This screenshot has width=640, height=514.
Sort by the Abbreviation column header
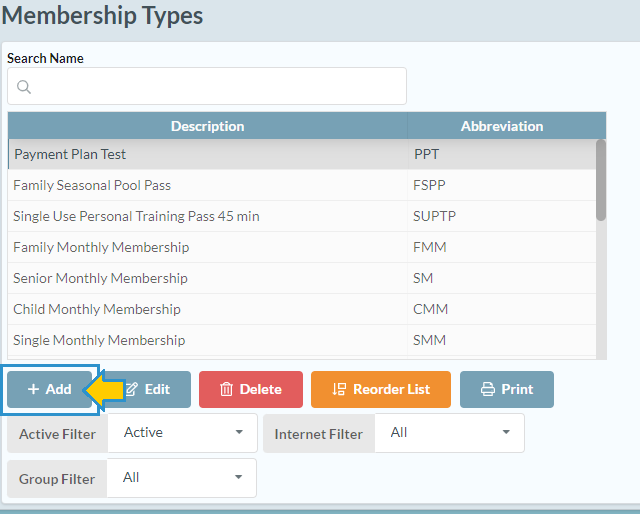click(x=501, y=126)
